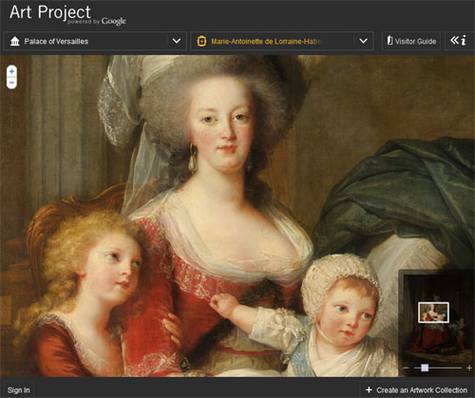Click the zoom slider handle in the navigator
The height and width of the screenshot is (398, 475).
(425, 368)
